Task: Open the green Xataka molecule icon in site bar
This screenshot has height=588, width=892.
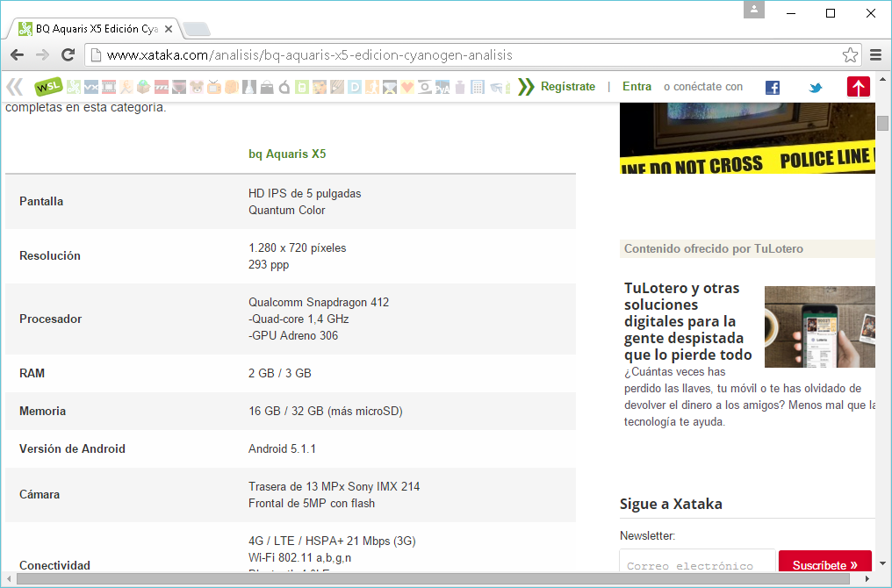Action: [74, 87]
